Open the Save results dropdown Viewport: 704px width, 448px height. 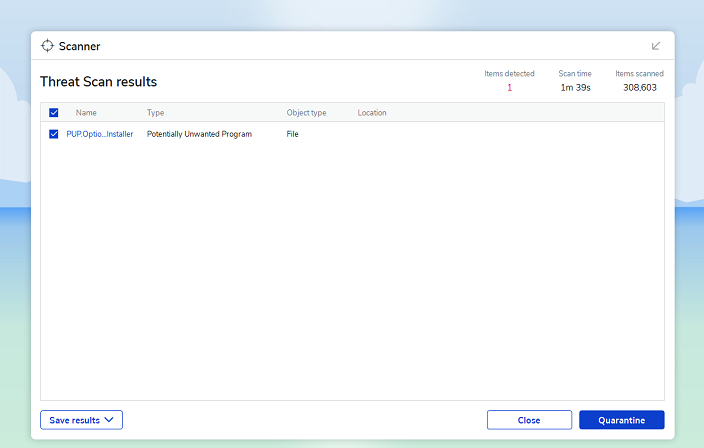coord(81,420)
